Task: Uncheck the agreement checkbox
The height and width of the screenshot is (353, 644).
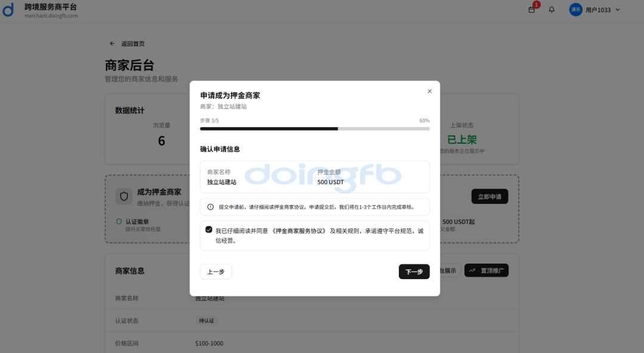Action: [x=209, y=230]
